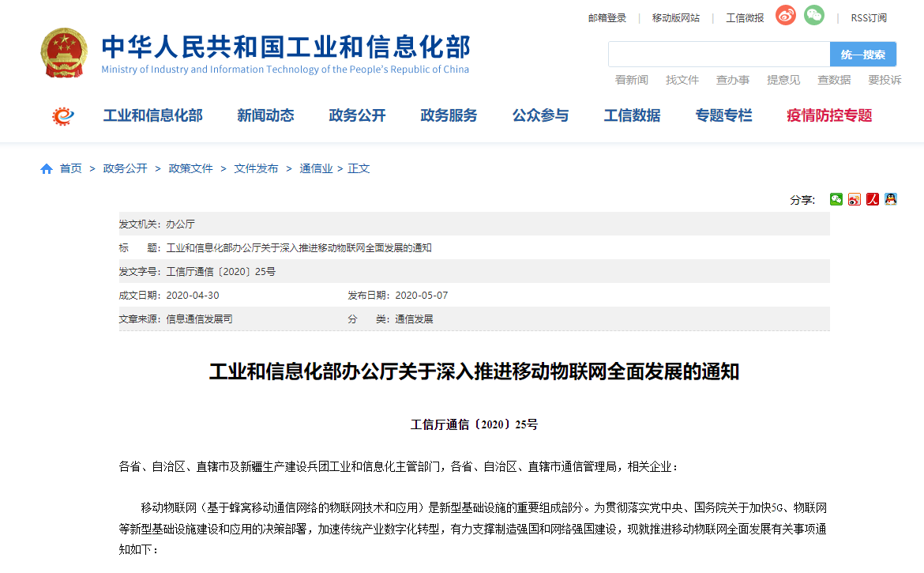Open the RSS订阅 link
924x573 pixels.
(869, 18)
